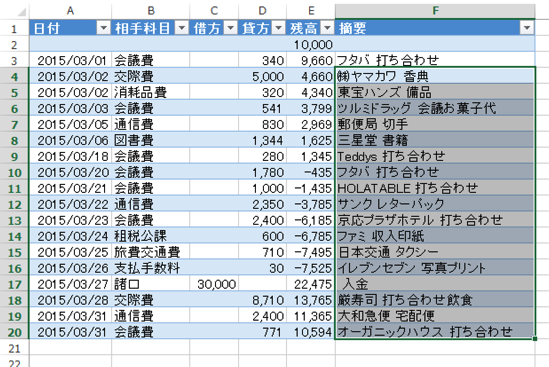549x367 pixels.
Task: Select column E header
Action: coord(311,11)
